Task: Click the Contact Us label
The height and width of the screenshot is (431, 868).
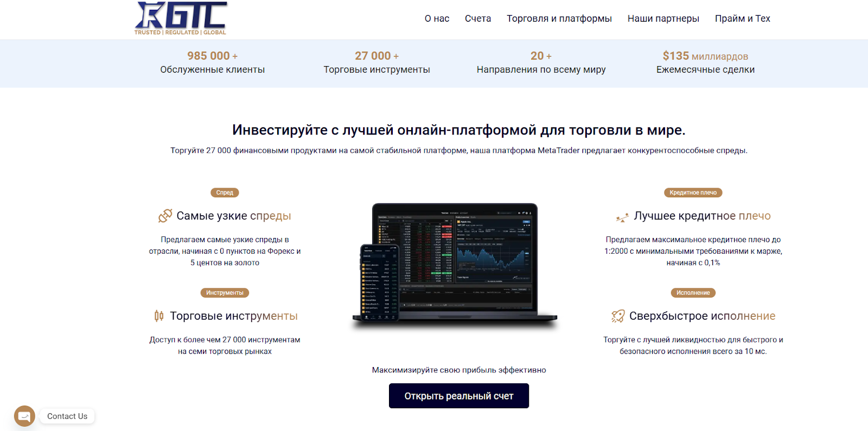Action: point(67,416)
